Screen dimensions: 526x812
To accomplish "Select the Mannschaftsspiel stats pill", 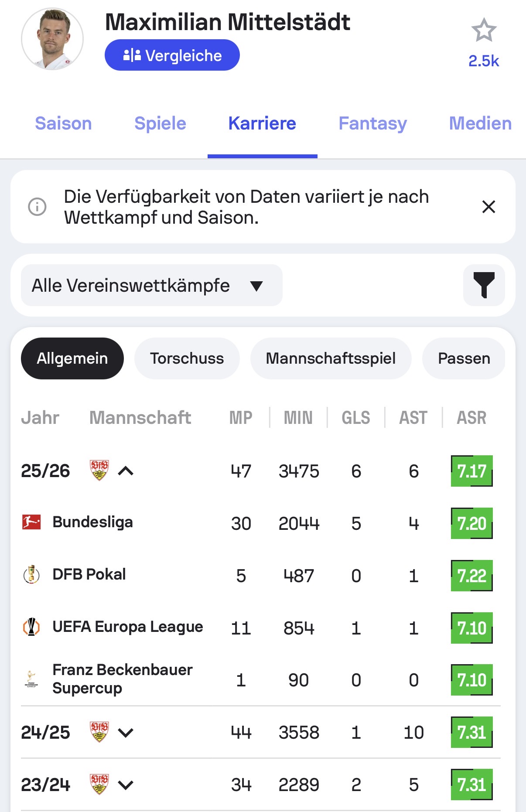I will click(331, 358).
